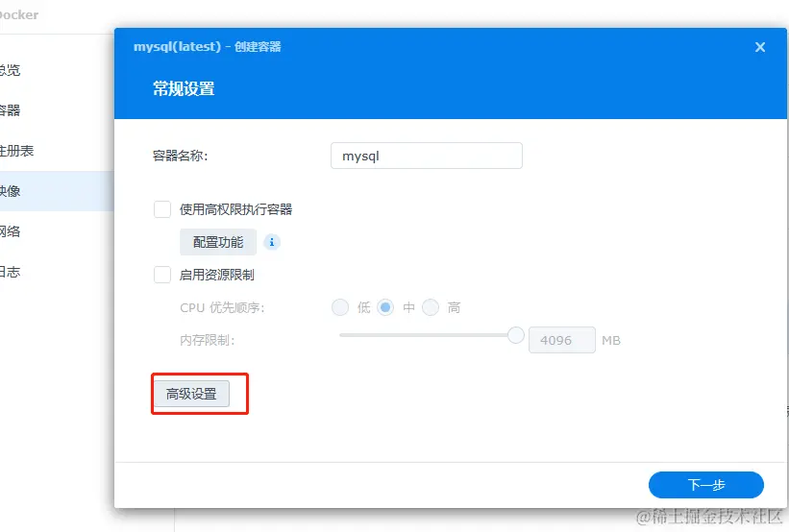Click the 4096 memory value field

click(x=561, y=340)
